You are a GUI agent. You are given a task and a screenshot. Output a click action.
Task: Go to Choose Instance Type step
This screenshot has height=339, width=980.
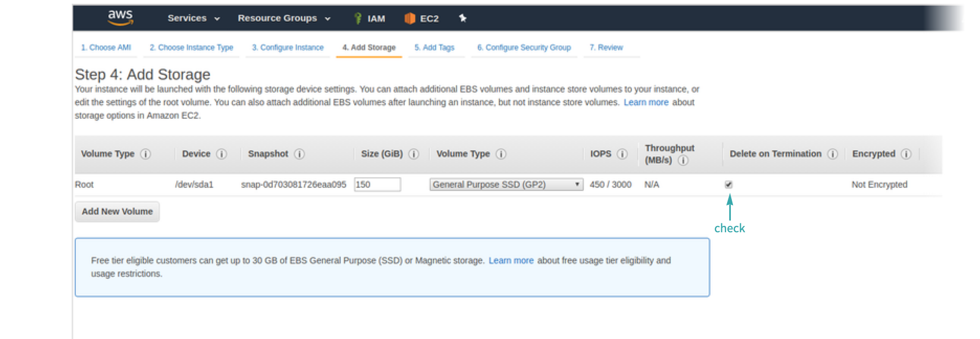[x=191, y=48]
